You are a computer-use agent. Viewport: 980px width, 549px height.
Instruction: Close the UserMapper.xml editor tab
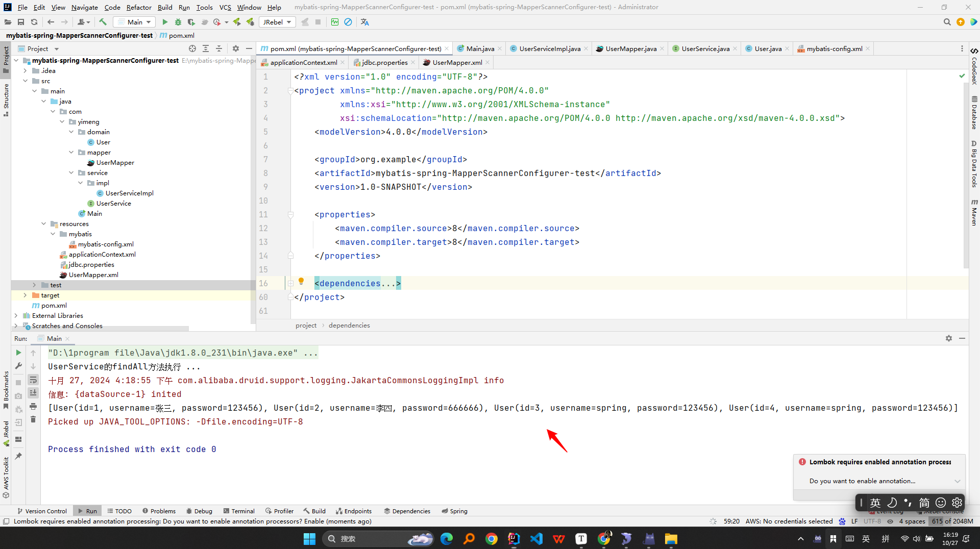point(487,62)
